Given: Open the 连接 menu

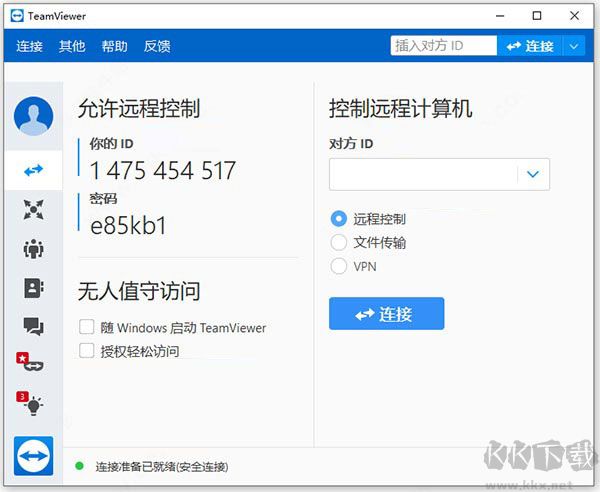Looking at the screenshot, I should 29,46.
